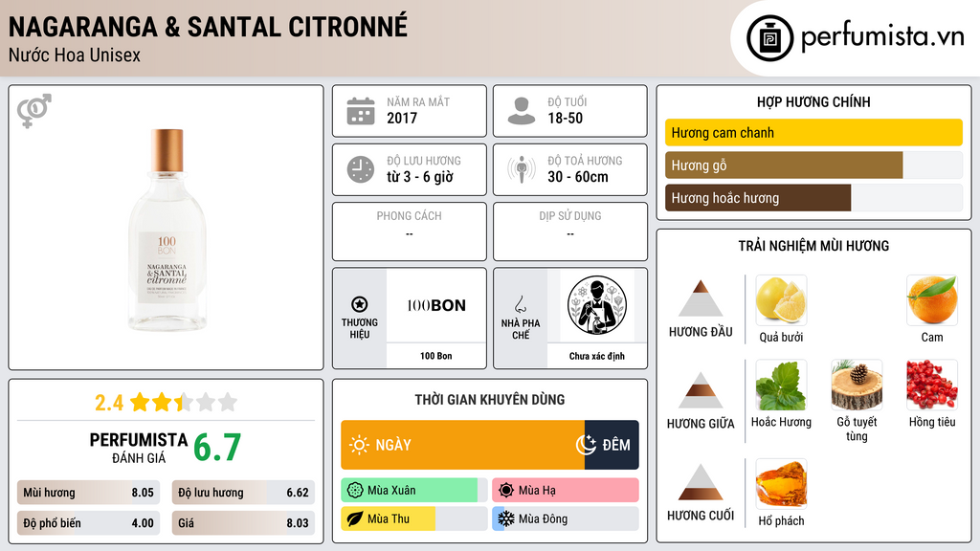Click the last grey rating star
Viewport: 980px width, 551px height.
coord(228,402)
